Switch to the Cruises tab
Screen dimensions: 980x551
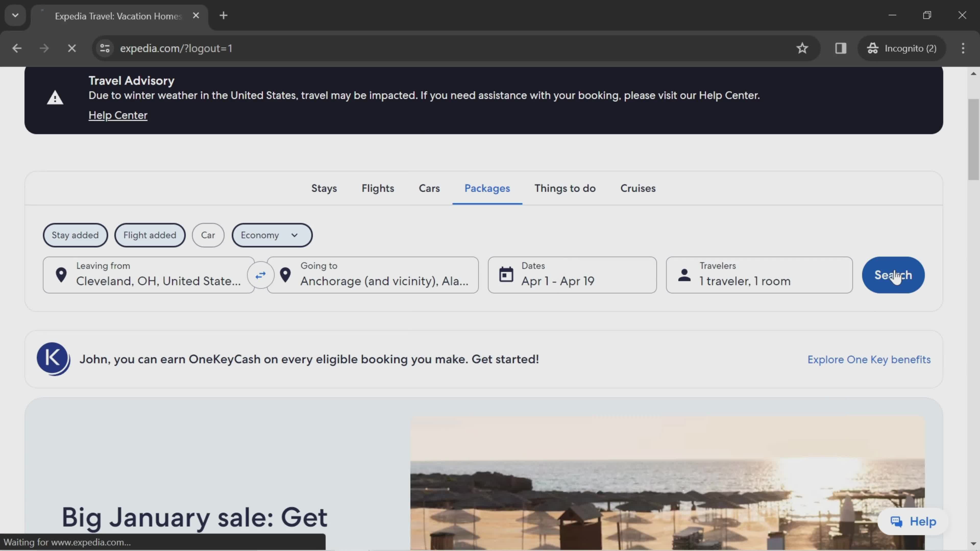click(x=638, y=188)
